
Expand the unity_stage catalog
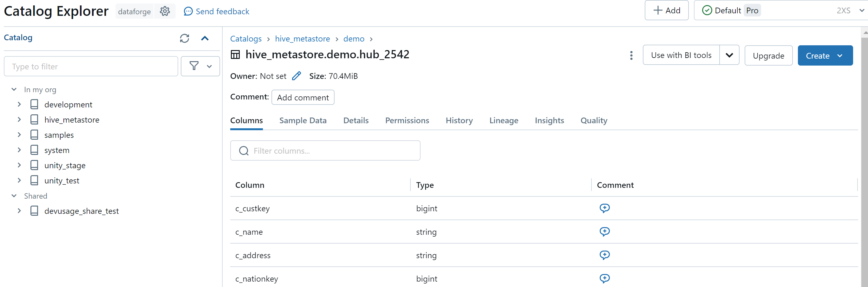(x=19, y=165)
